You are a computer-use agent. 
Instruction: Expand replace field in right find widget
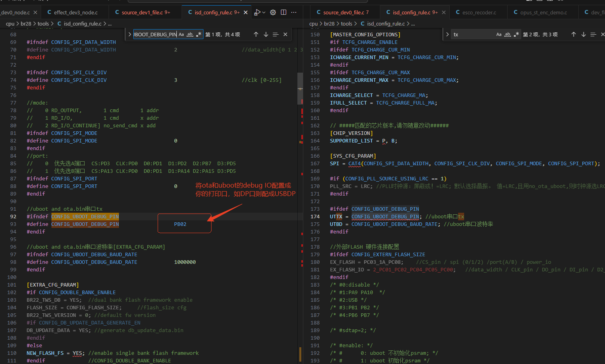[x=447, y=34]
